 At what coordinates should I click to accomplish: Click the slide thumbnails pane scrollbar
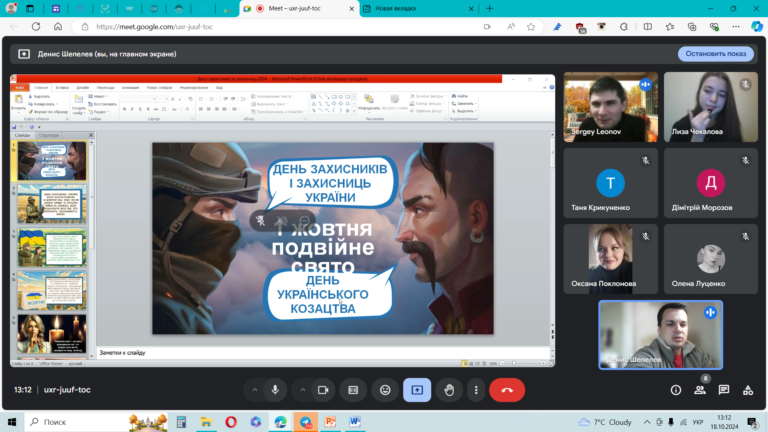[92, 250]
